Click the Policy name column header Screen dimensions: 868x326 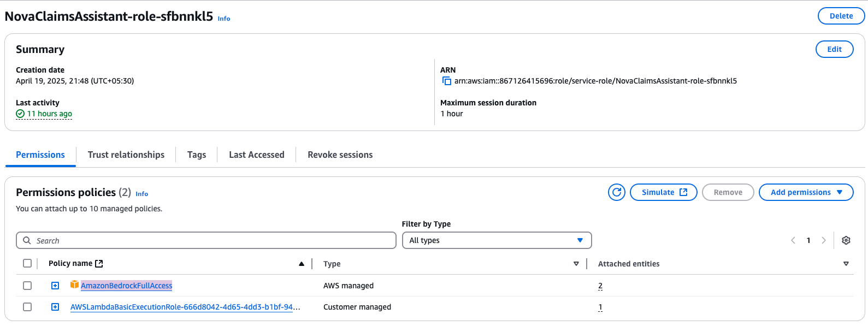[x=70, y=263]
